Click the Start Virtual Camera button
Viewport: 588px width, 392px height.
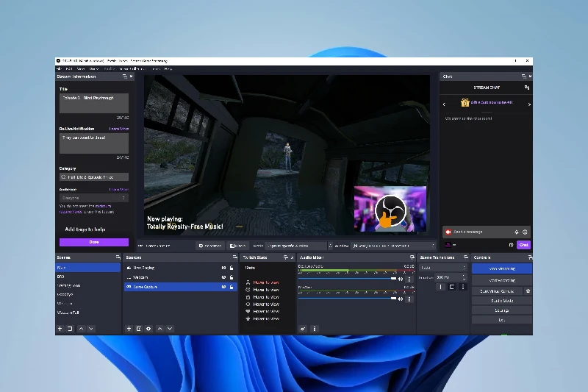pyautogui.click(x=498, y=291)
